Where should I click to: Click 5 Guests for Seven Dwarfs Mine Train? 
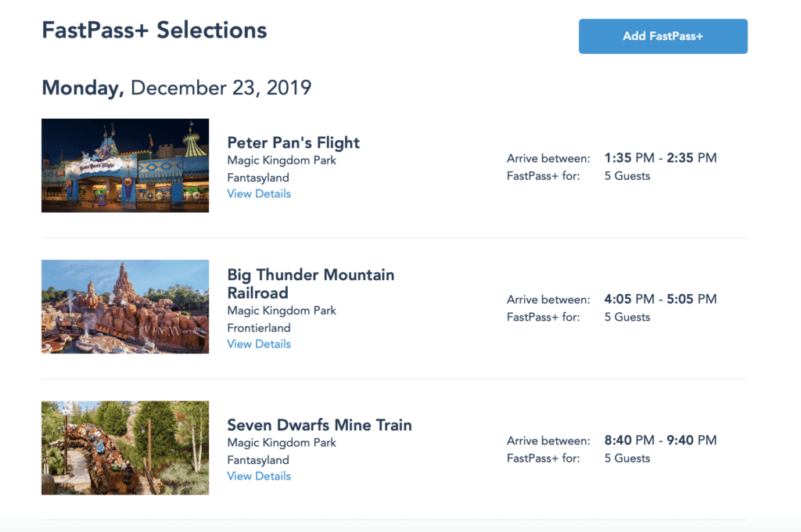tap(627, 458)
